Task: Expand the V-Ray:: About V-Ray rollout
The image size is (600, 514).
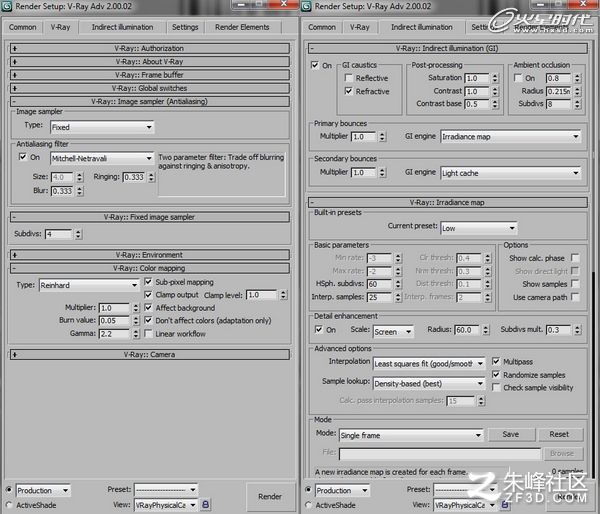Action: coord(149,62)
